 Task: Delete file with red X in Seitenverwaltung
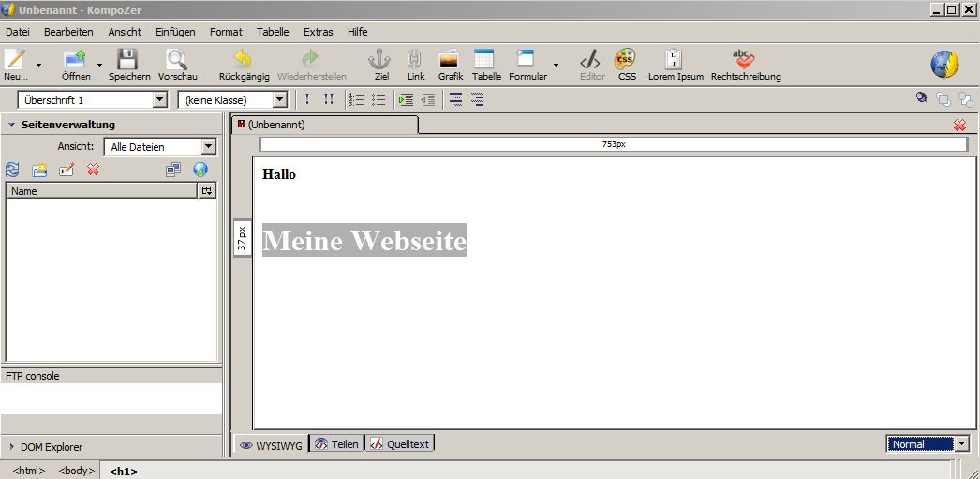[93, 170]
